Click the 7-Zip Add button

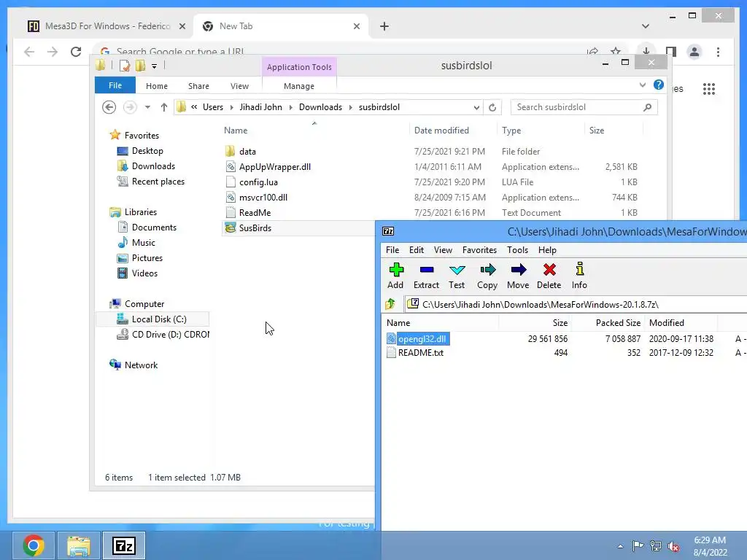(395, 276)
